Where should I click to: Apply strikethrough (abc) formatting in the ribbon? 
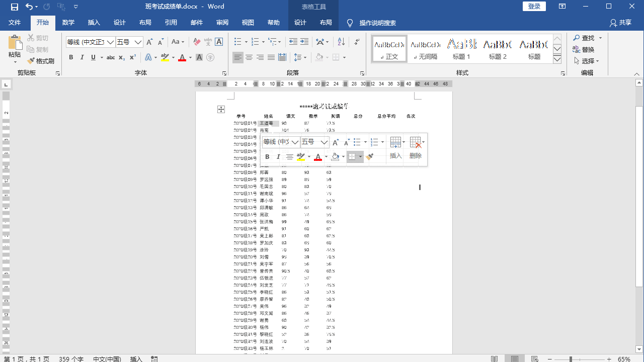coord(111,58)
